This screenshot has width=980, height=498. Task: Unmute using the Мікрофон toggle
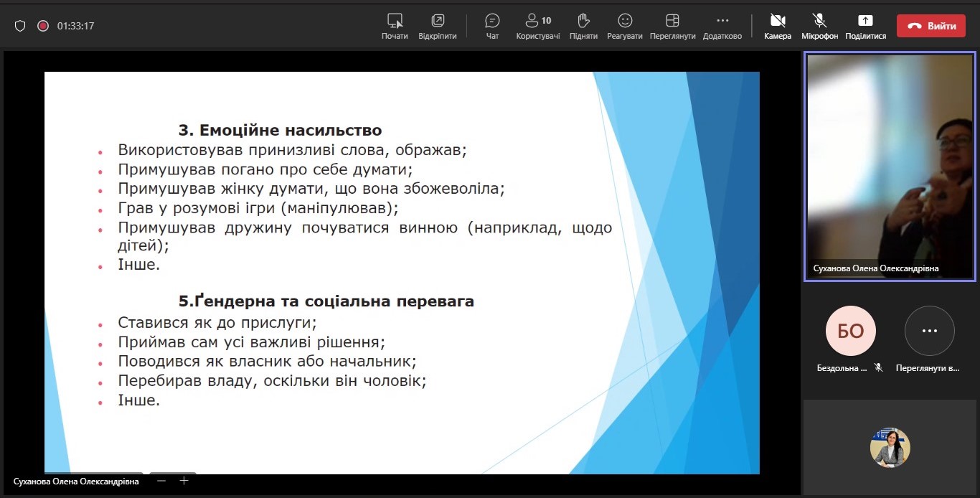click(819, 26)
